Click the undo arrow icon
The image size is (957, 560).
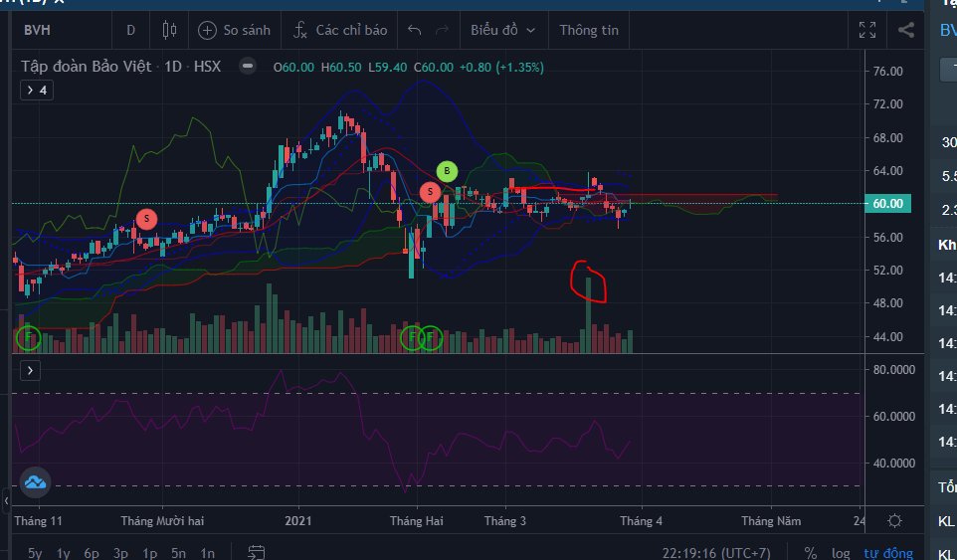pos(415,30)
